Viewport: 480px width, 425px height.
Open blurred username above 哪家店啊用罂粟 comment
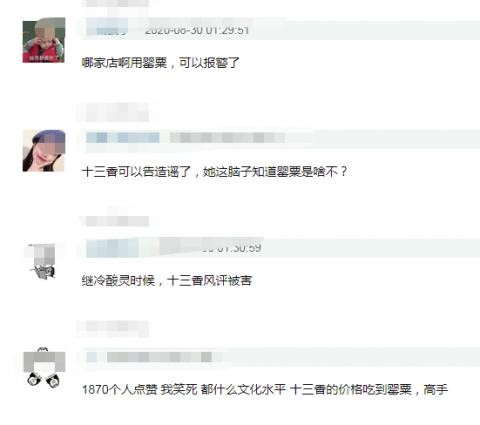(107, 27)
